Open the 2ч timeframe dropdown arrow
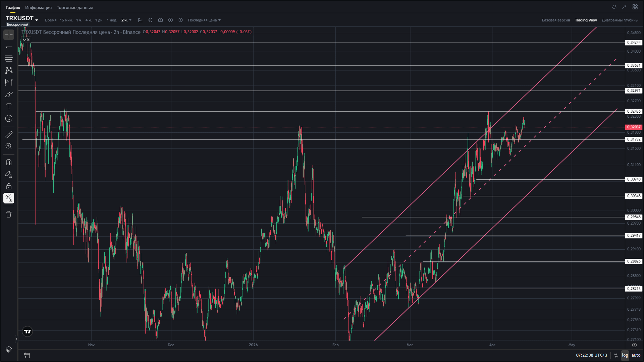Screen dimensions: 644x362 pyautogui.click(x=130, y=20)
